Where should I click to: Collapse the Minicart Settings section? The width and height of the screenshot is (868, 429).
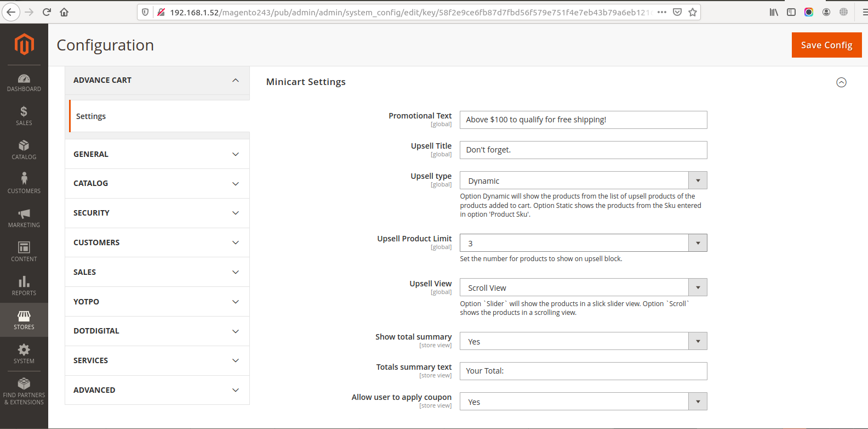pyautogui.click(x=841, y=82)
